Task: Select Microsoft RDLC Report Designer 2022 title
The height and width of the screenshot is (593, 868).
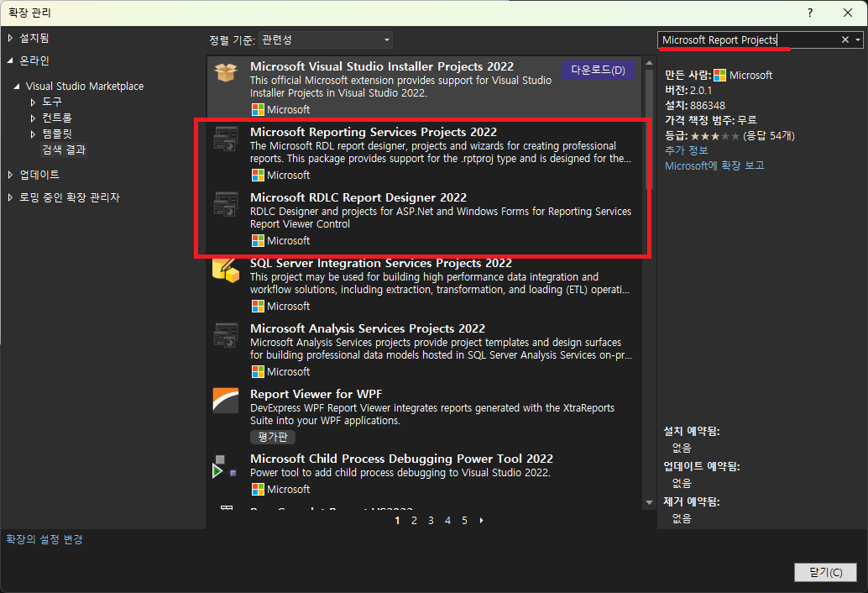Action: (358, 197)
